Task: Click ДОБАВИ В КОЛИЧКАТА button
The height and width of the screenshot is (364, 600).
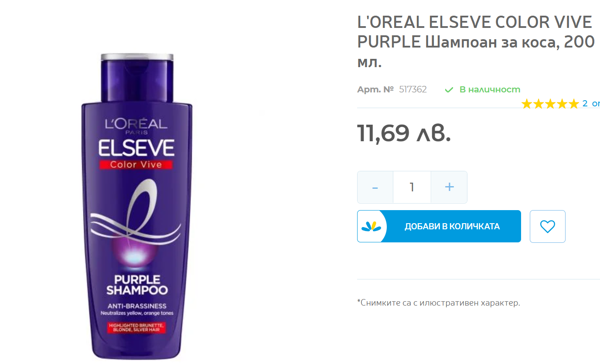Action: pyautogui.click(x=439, y=226)
